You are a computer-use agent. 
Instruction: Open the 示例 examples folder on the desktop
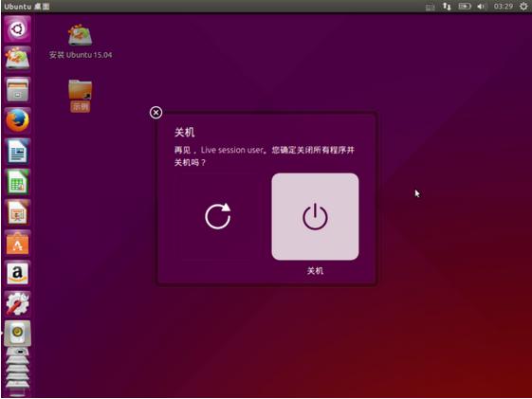81,96
